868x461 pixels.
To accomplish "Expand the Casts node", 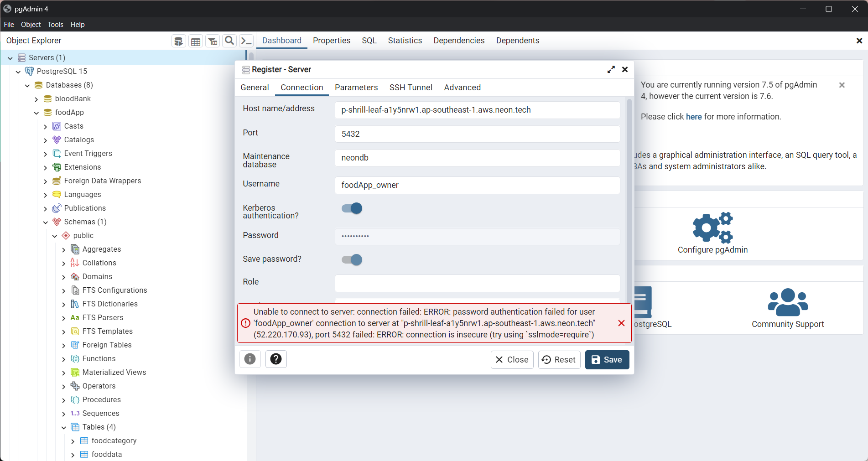I will tap(45, 126).
